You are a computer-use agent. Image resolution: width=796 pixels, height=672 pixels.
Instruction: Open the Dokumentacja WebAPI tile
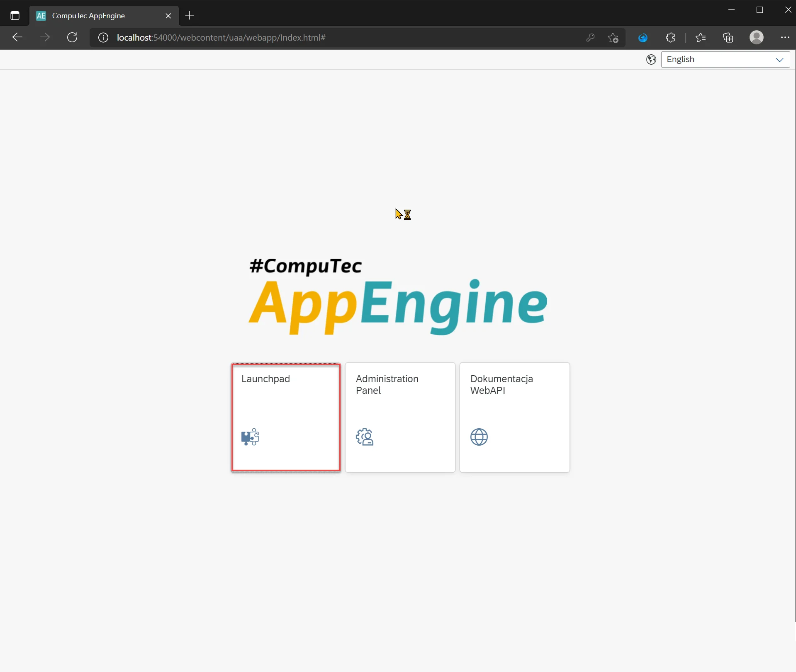[514, 417]
